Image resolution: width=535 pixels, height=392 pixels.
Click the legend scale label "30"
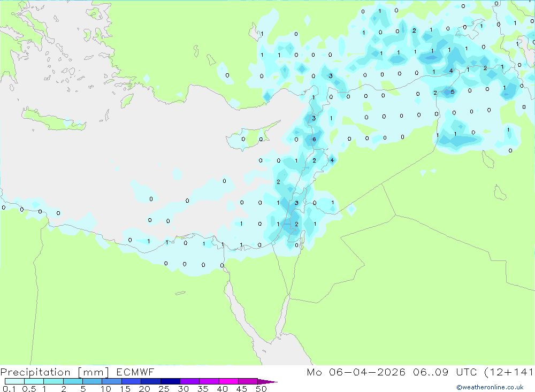(x=183, y=389)
